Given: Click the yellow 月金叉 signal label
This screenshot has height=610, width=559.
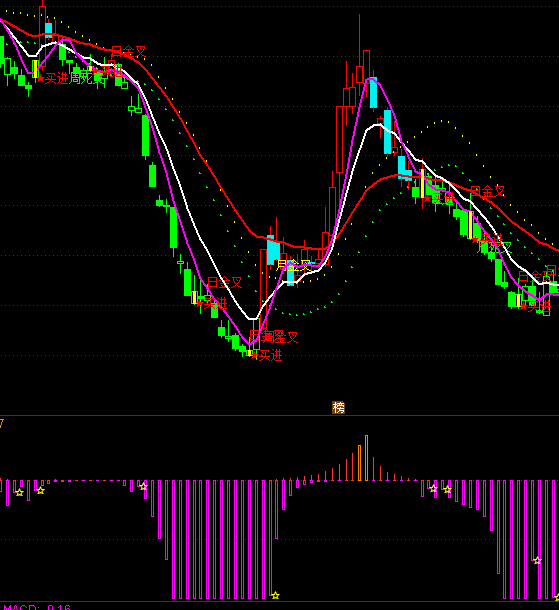Looking at the screenshot, I should click(294, 266).
